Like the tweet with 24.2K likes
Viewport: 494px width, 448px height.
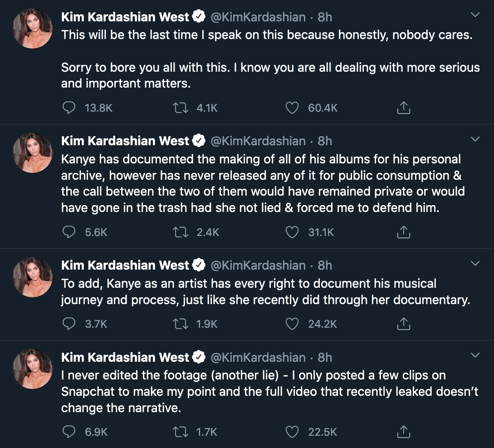click(292, 324)
